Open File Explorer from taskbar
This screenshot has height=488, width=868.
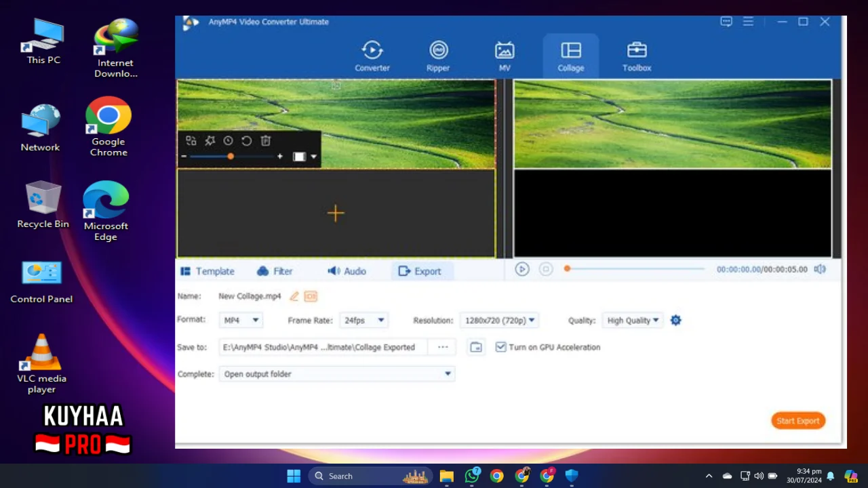tap(446, 476)
